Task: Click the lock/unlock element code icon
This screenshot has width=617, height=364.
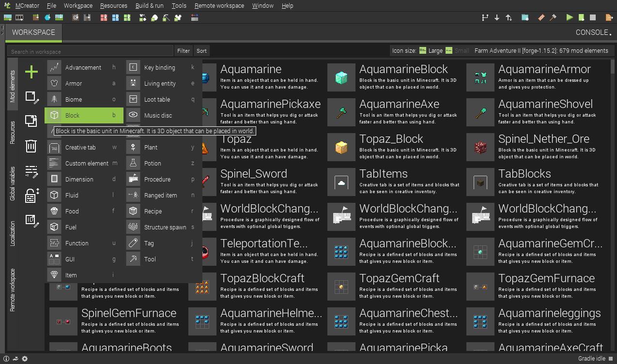Action: (31, 196)
